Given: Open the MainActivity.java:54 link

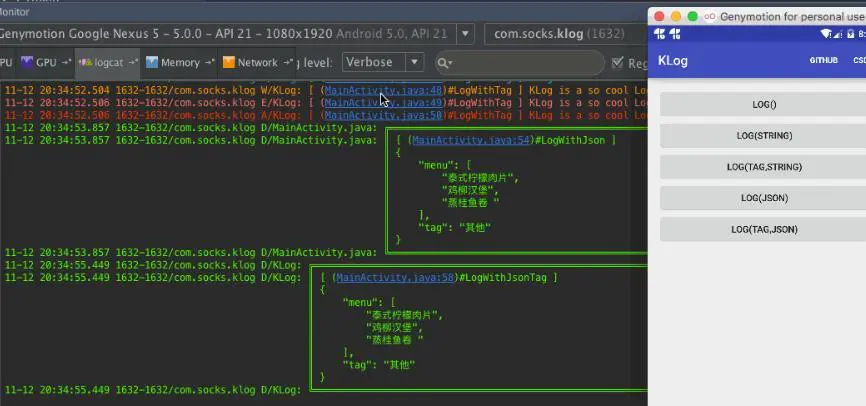Looking at the screenshot, I should point(471,140).
